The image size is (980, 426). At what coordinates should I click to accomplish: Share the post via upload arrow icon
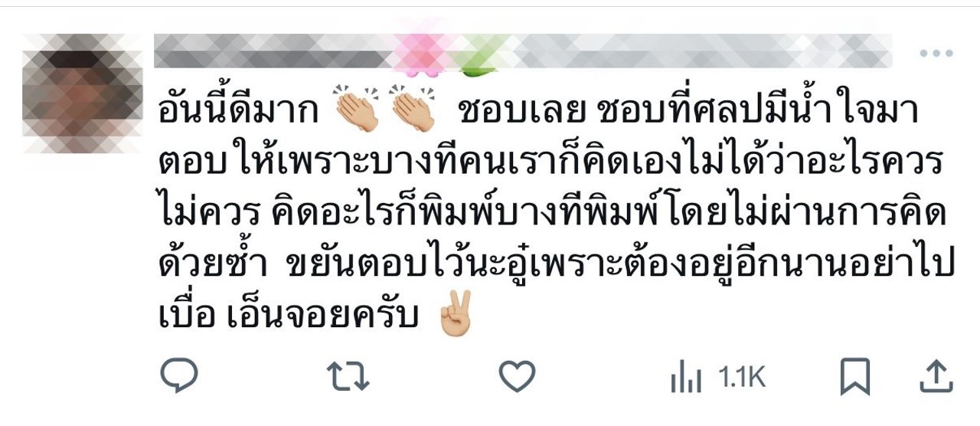pyautogui.click(x=936, y=377)
